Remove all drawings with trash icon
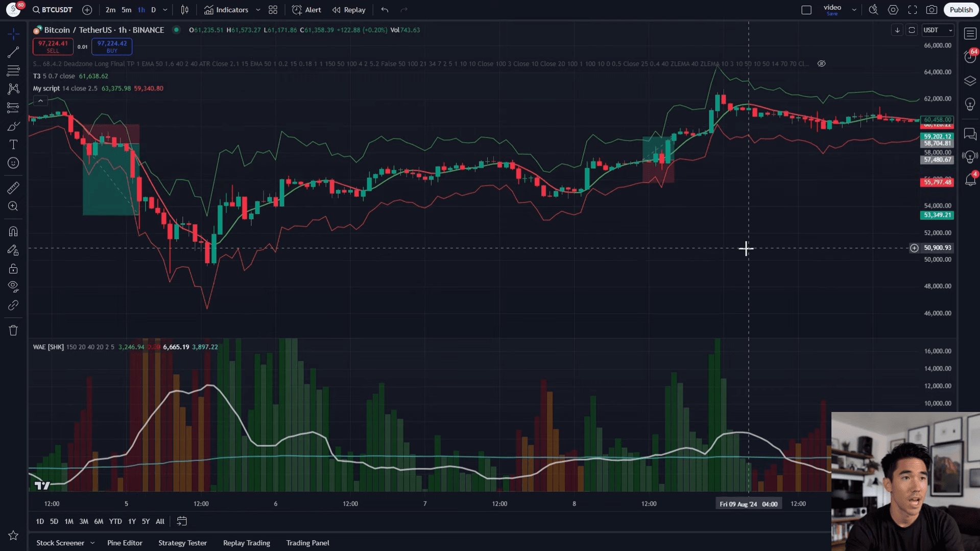The image size is (980, 551). (x=13, y=330)
